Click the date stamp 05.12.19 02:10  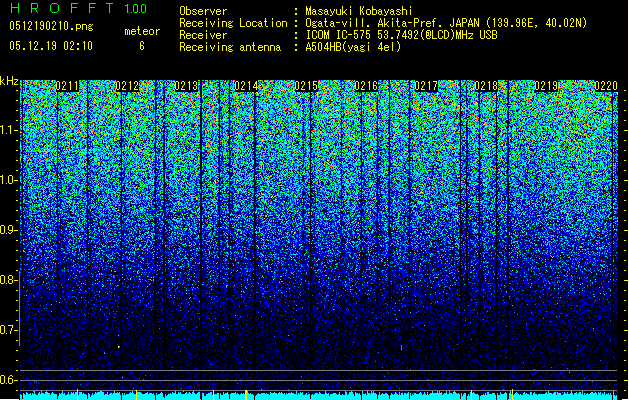[x=51, y=46]
